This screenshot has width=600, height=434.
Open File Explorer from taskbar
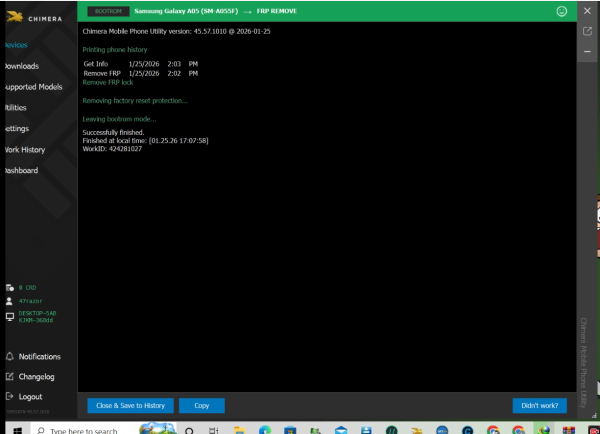click(x=239, y=431)
